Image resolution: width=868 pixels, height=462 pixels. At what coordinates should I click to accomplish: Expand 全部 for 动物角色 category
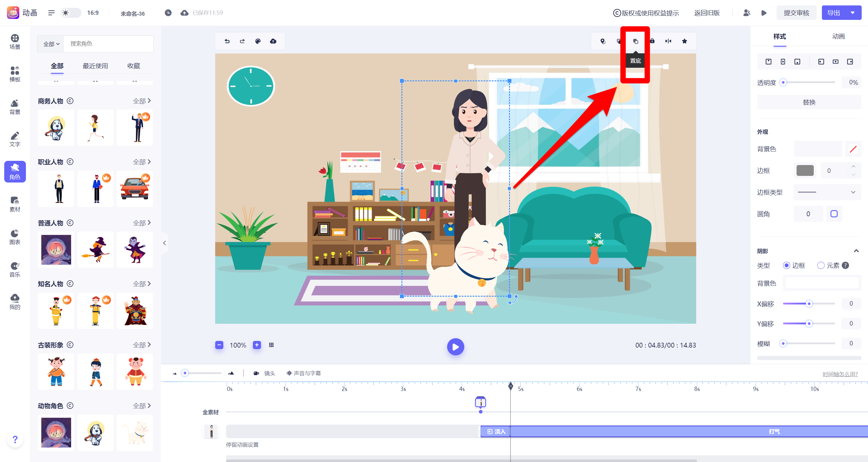pos(142,406)
